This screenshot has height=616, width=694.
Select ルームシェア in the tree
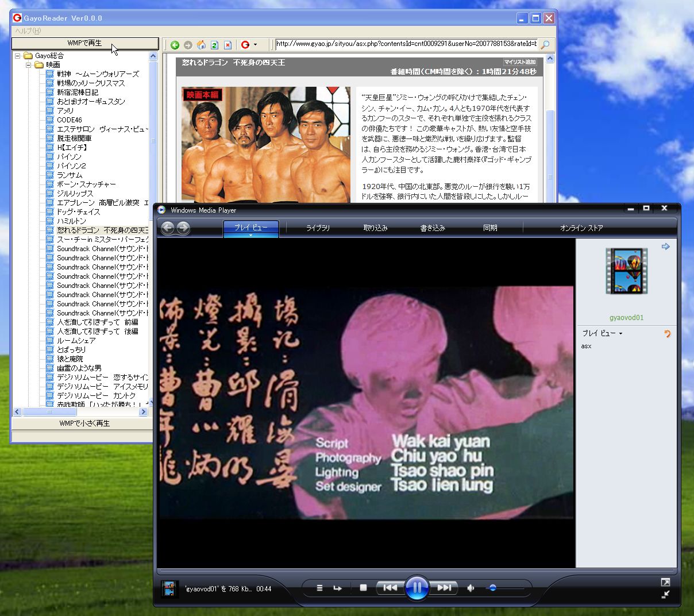[76, 341]
